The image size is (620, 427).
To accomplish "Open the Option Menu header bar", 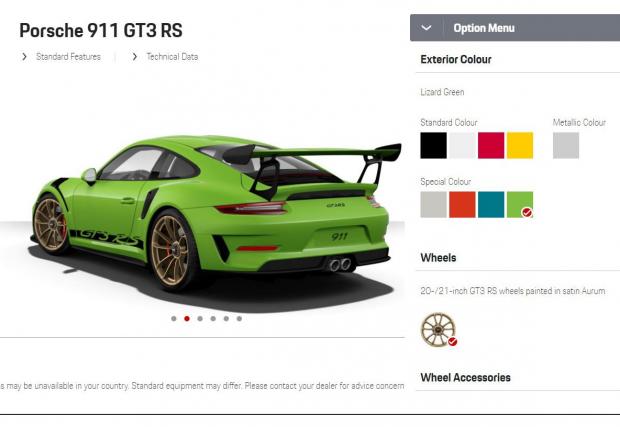I will click(x=515, y=28).
